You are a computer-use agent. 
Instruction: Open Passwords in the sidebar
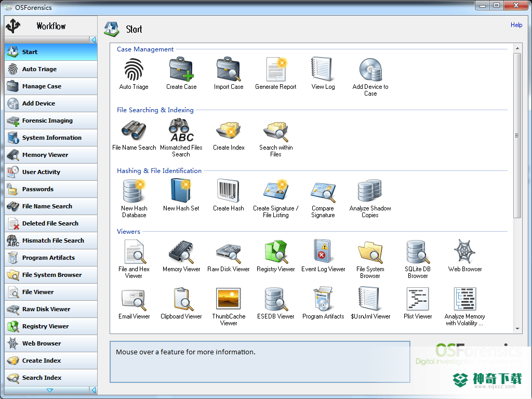[51, 189]
